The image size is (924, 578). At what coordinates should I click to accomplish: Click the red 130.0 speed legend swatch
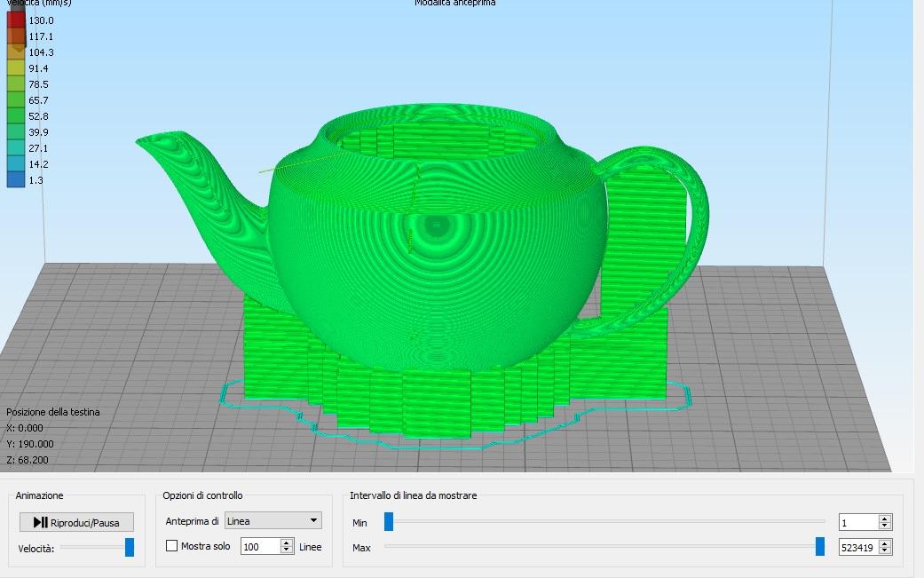coord(16,20)
